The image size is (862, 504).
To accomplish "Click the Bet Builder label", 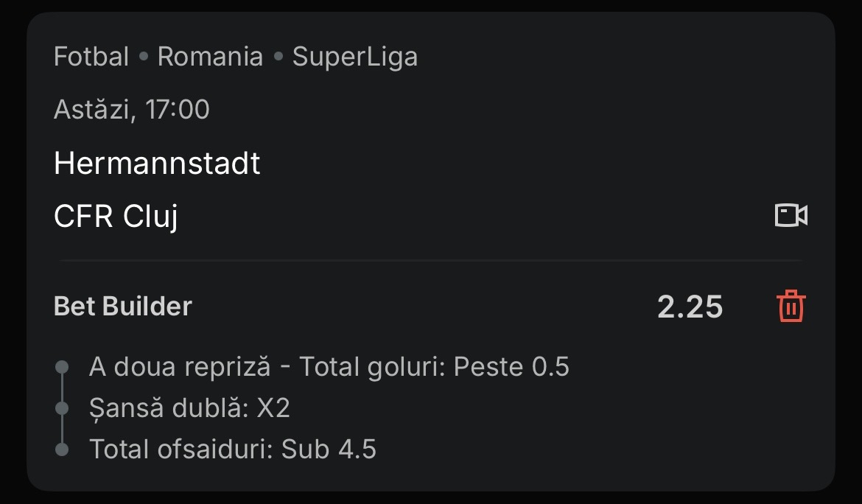I will click(122, 306).
